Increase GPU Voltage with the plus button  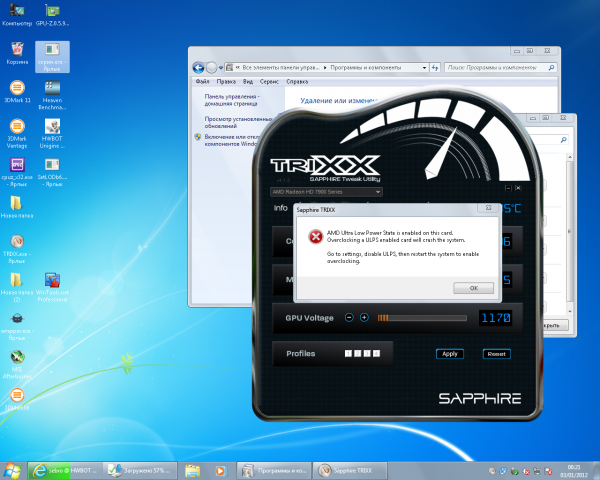(364, 317)
